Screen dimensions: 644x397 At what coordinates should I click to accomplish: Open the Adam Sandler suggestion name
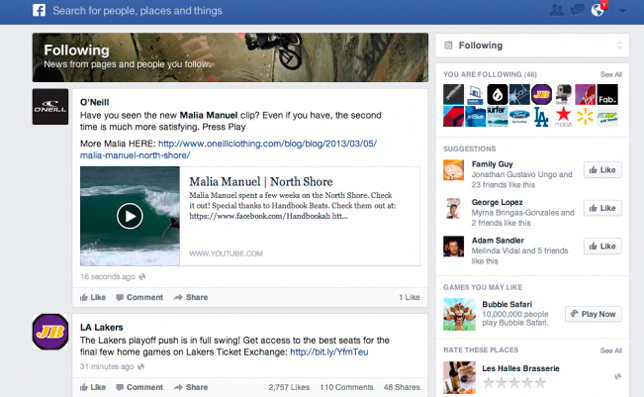coord(498,240)
